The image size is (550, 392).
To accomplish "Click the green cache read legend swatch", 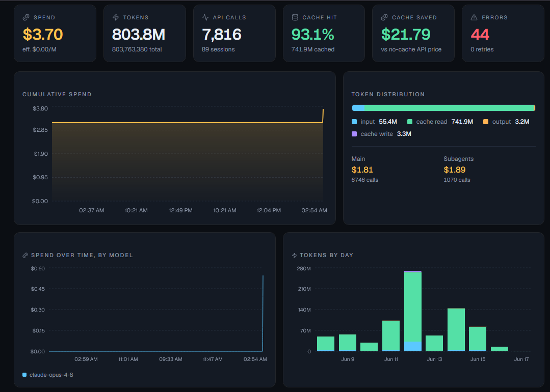I will point(410,122).
